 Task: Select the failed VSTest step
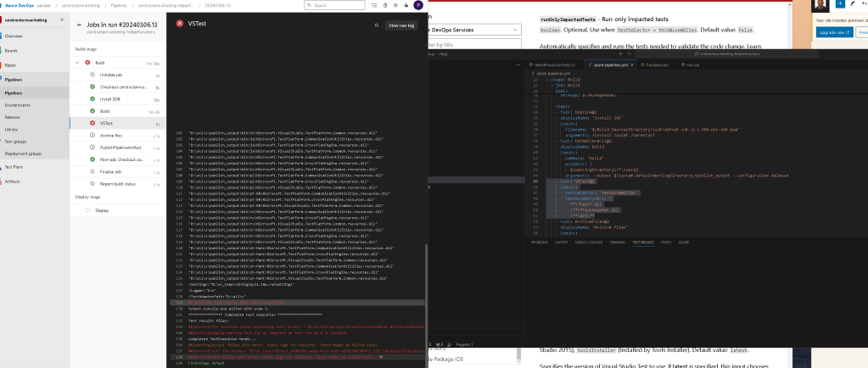tap(118, 123)
